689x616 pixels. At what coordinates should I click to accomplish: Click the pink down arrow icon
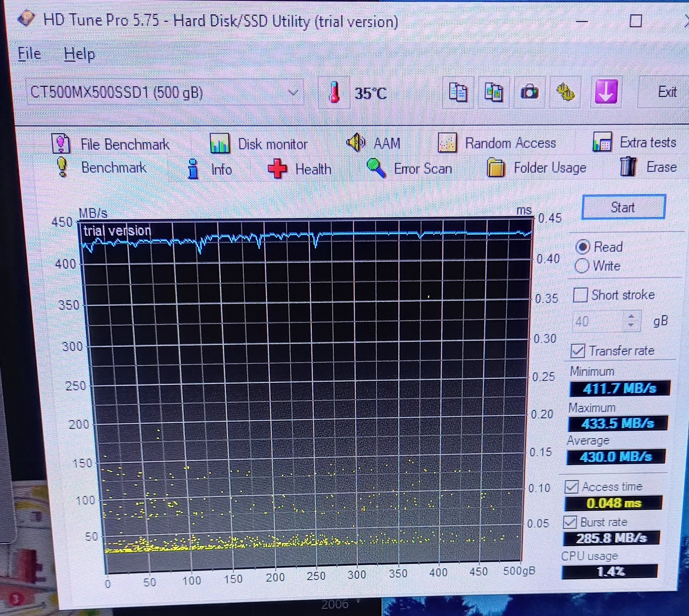(606, 91)
